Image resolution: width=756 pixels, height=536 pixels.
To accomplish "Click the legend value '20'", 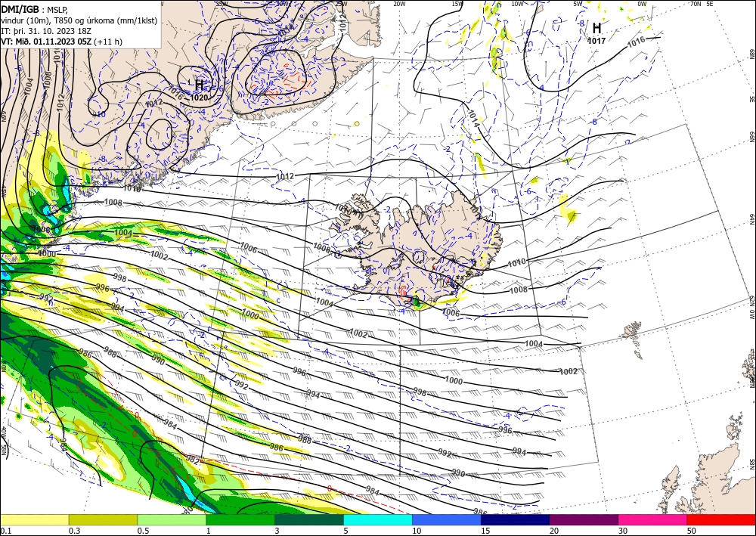I will (x=554, y=531).
